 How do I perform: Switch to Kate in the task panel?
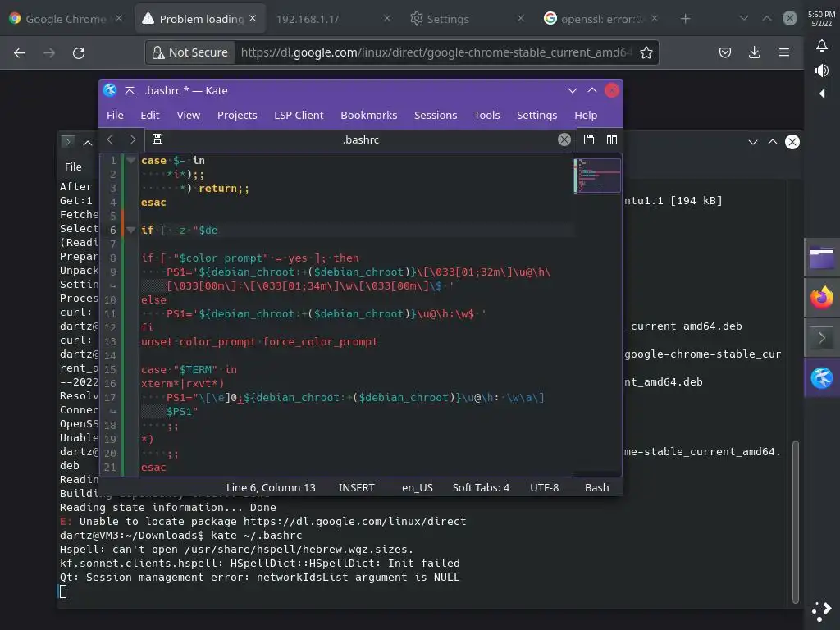(822, 378)
